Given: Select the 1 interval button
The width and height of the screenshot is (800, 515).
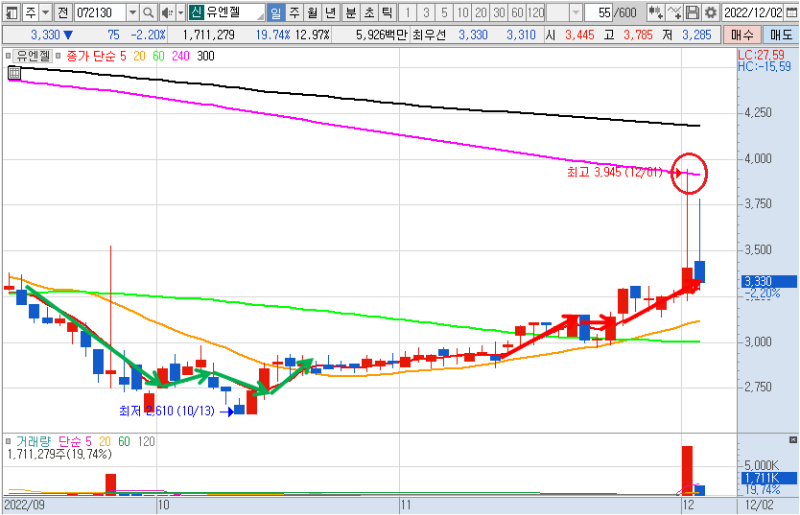Looking at the screenshot, I should [407, 12].
